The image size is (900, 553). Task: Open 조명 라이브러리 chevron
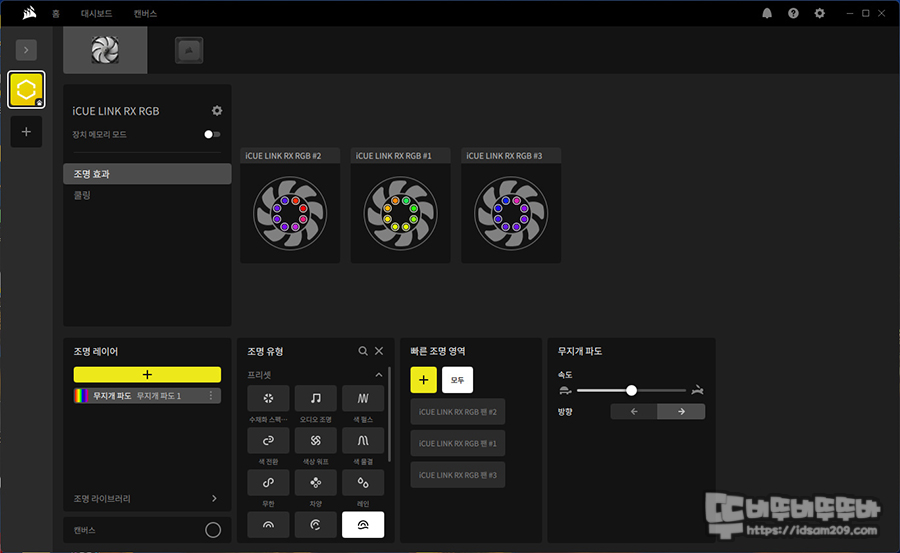[214, 498]
